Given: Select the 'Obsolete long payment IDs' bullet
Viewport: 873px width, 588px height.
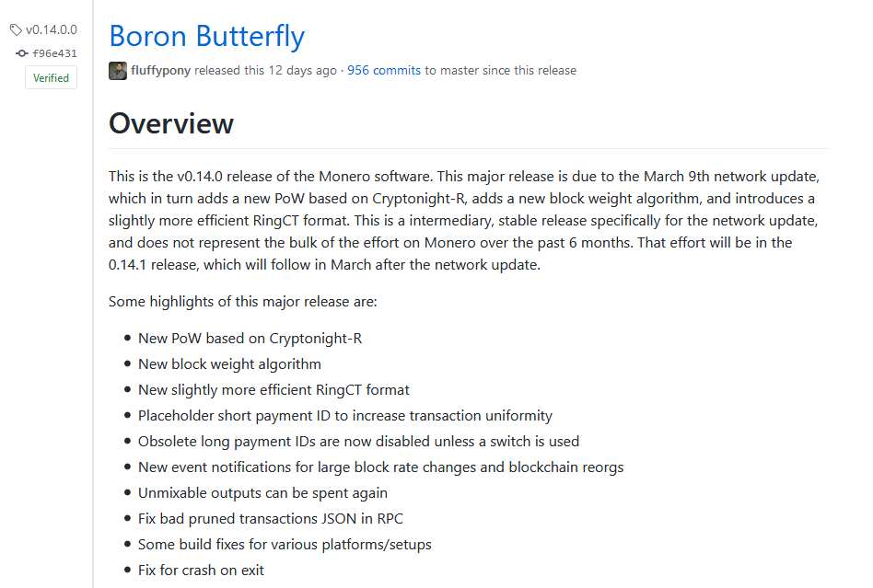Looking at the screenshot, I should point(358,441).
